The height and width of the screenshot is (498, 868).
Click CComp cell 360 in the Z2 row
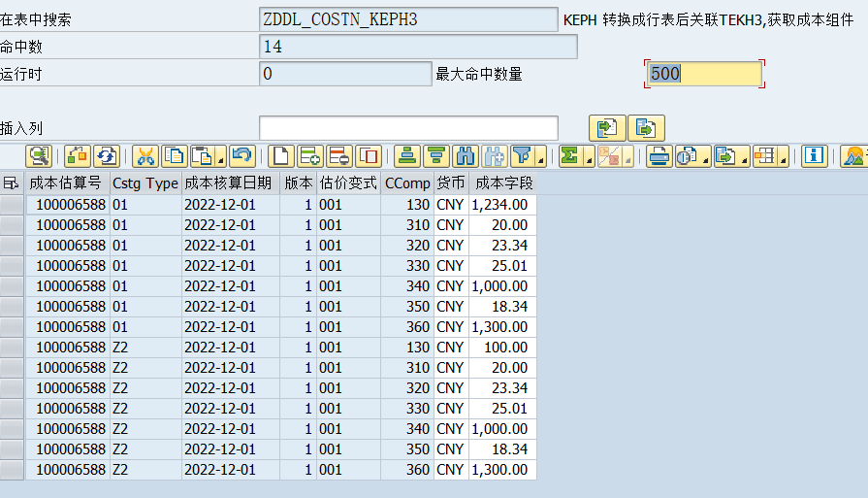(407, 470)
